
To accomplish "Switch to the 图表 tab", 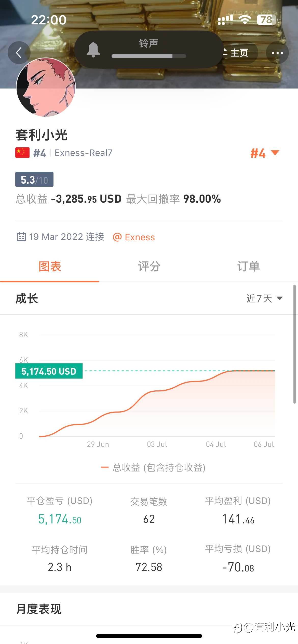I will click(x=50, y=267).
